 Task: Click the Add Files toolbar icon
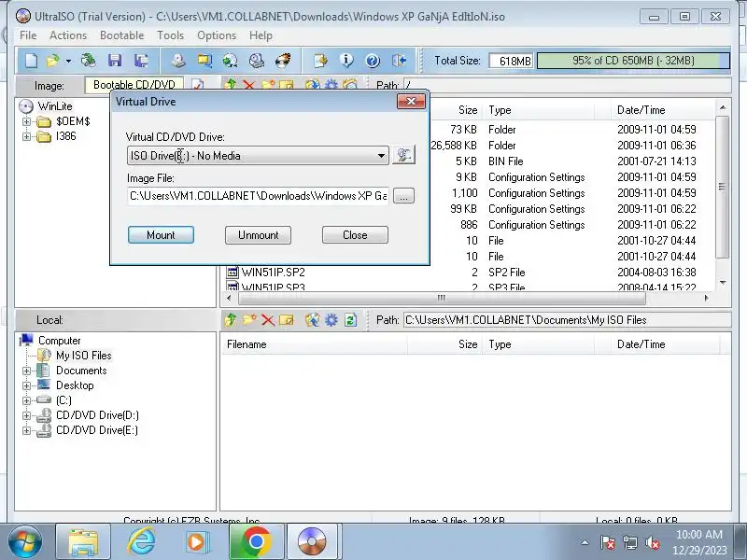320,61
